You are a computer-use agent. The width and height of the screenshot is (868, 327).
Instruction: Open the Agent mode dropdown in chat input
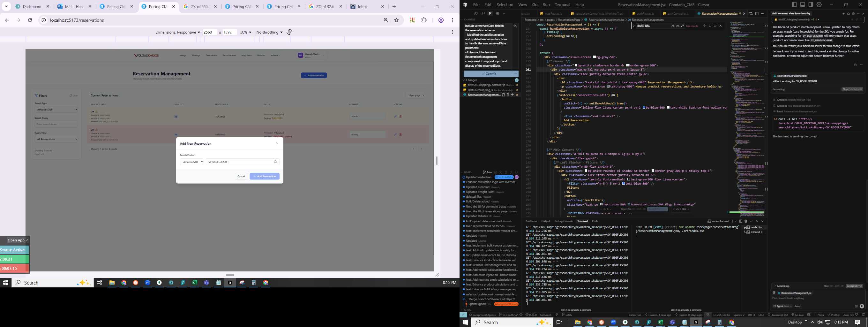[x=782, y=306]
